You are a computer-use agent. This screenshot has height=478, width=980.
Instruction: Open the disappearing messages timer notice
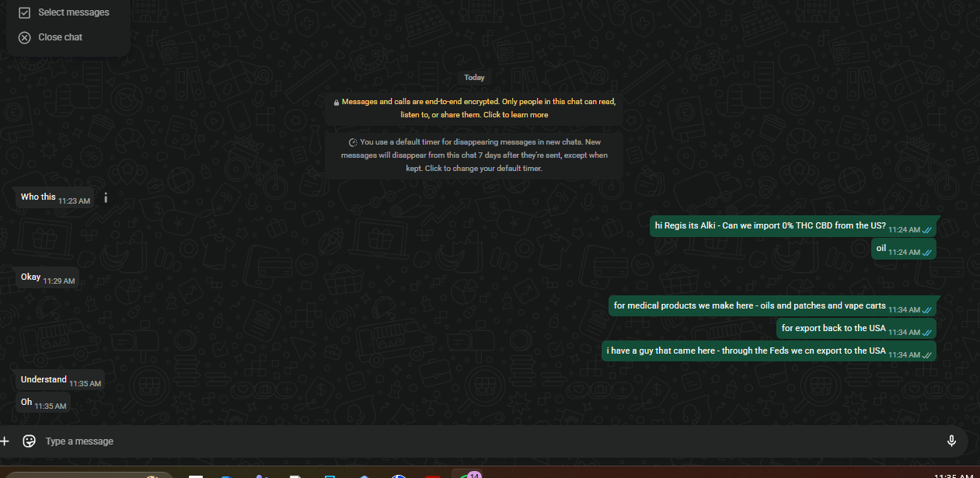(x=474, y=155)
